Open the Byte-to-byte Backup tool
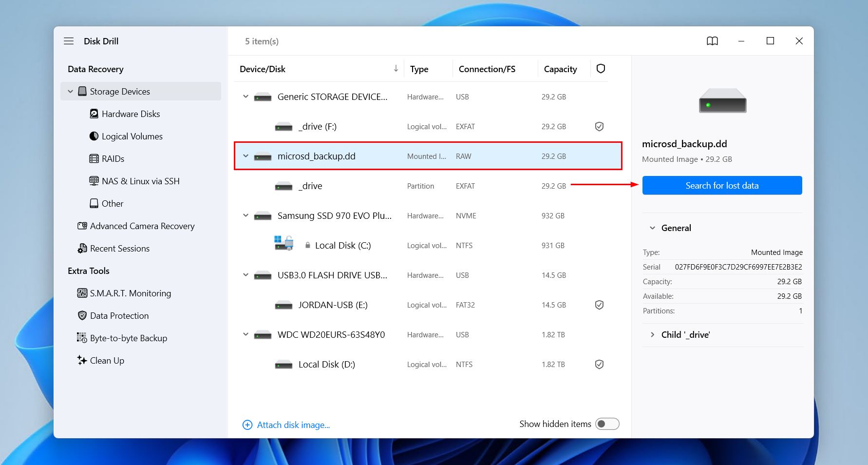The image size is (868, 465). [128, 338]
